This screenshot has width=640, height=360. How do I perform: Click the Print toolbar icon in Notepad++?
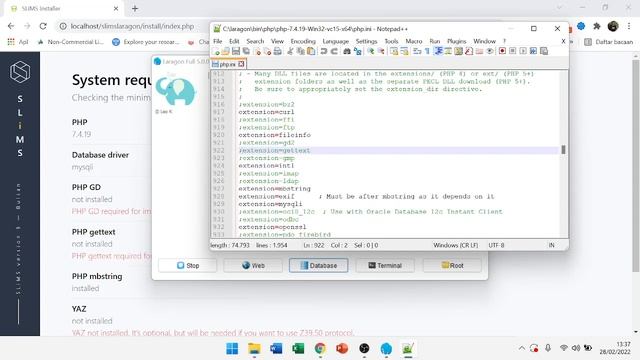[x=278, y=51]
